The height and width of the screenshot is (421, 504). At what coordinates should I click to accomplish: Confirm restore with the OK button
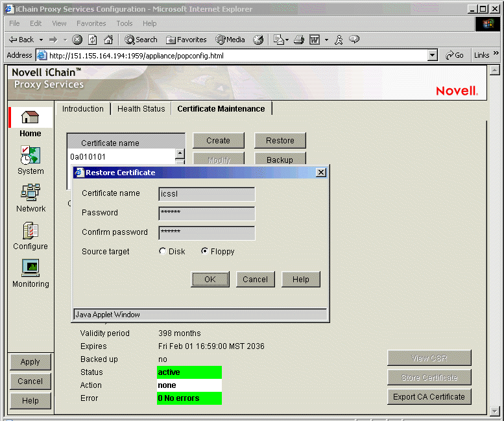(x=210, y=280)
